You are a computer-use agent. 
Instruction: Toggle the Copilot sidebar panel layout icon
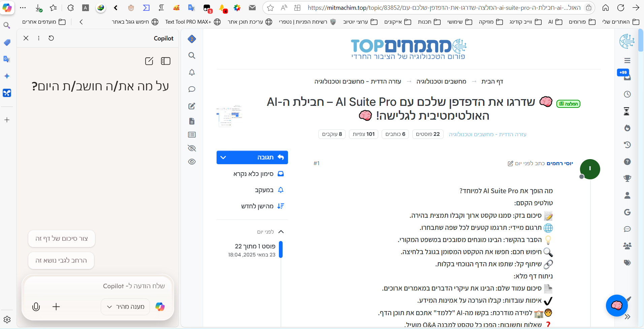pyautogui.click(x=166, y=61)
